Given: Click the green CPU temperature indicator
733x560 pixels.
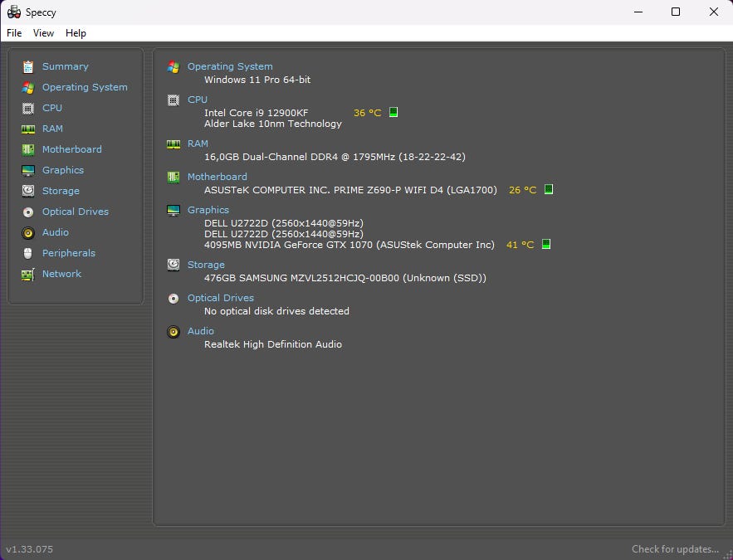Looking at the screenshot, I should pyautogui.click(x=393, y=112).
